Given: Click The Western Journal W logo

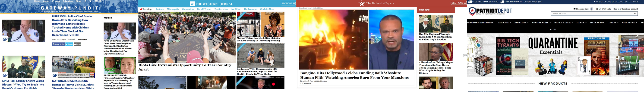Looking at the screenshot, I should [x=192, y=4].
